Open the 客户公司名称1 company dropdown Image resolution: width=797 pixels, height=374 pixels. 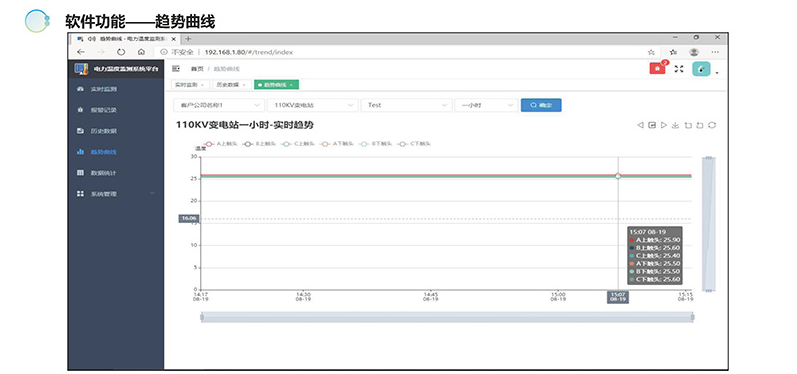219,105
